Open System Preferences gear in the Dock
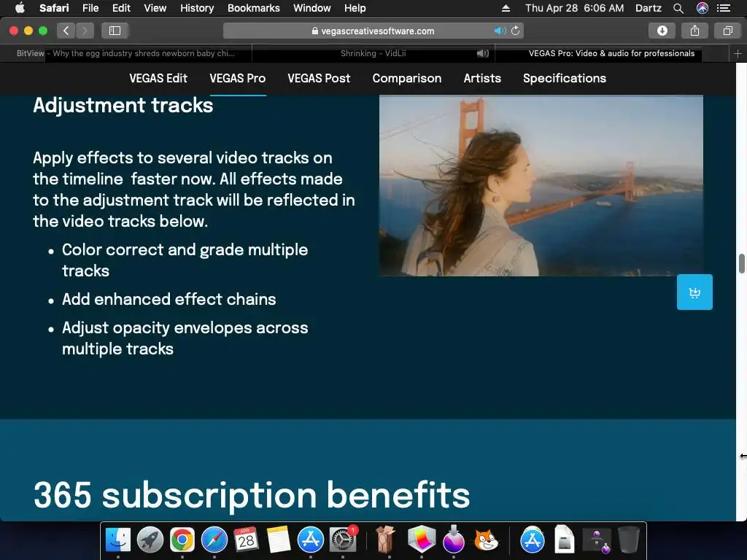The width and height of the screenshot is (747, 560). coord(343,540)
